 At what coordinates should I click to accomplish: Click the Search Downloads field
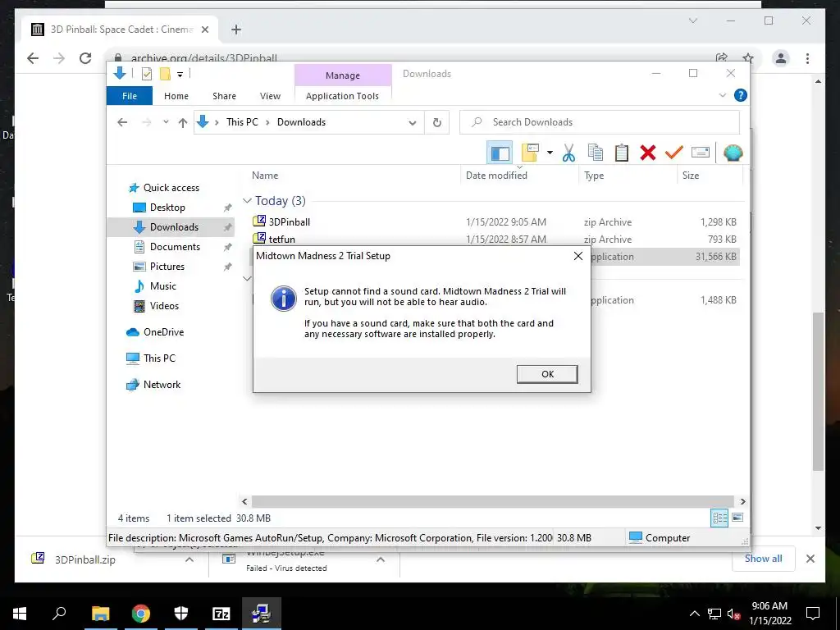[x=600, y=122]
